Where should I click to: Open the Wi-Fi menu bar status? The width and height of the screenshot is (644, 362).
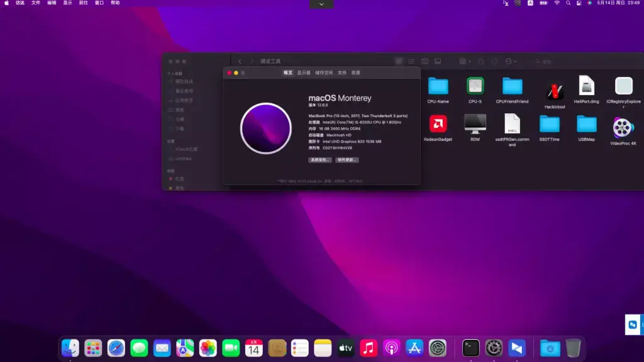coord(557,3)
